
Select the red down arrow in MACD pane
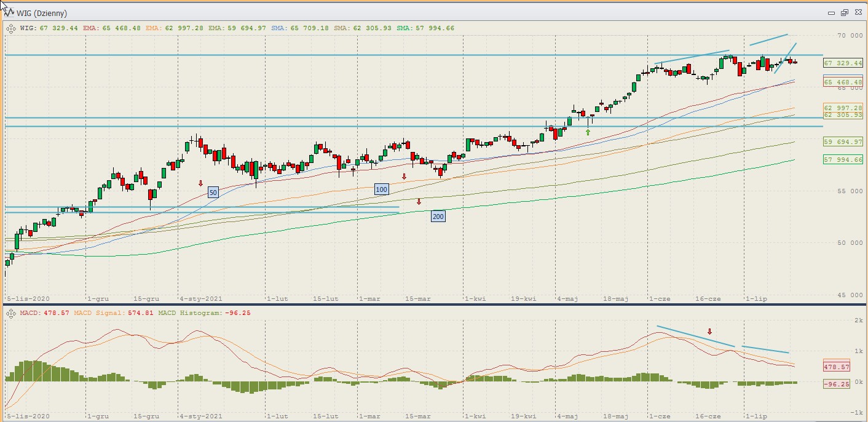pos(709,332)
